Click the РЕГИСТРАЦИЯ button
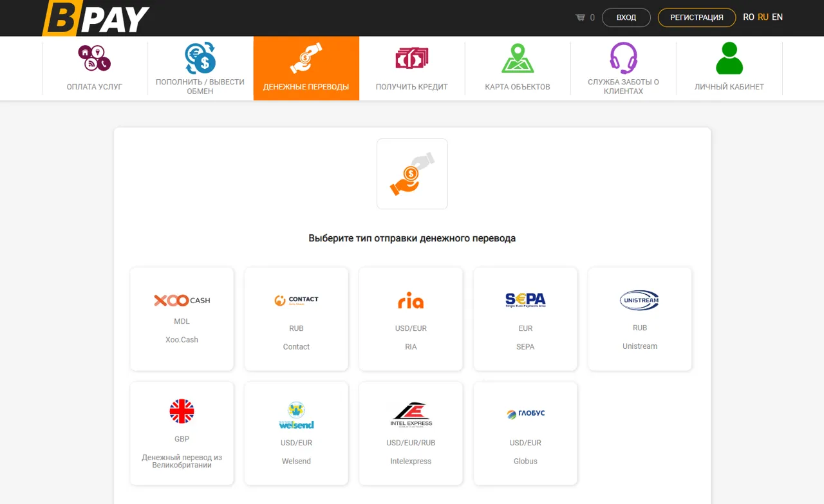The width and height of the screenshot is (824, 504). point(697,17)
